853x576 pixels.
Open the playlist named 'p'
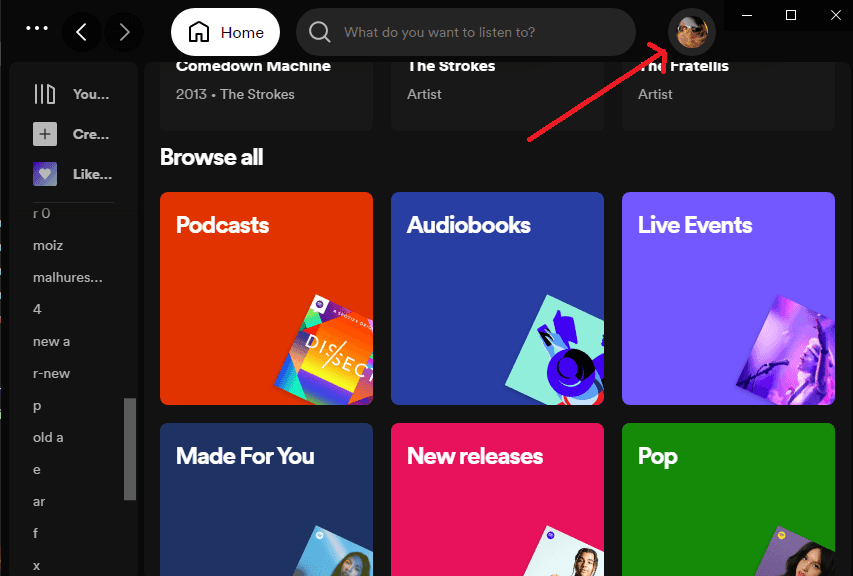pyautogui.click(x=37, y=406)
